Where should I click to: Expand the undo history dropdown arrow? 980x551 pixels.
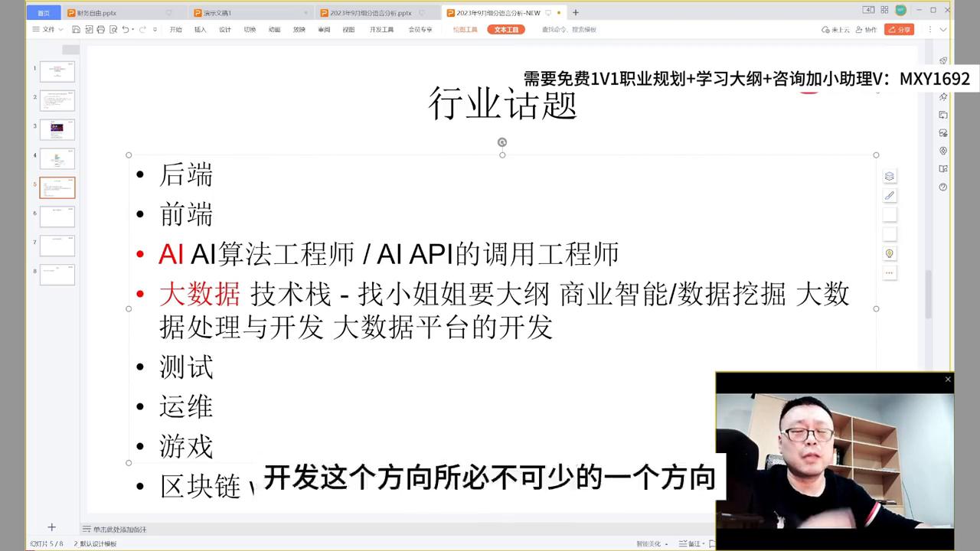pyautogui.click(x=132, y=29)
